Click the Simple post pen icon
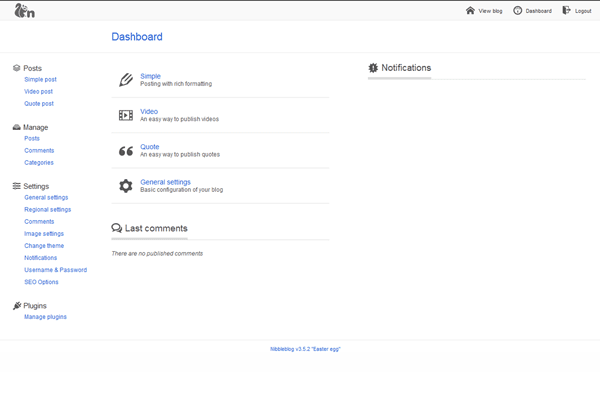This screenshot has width=600, height=400. click(125, 80)
